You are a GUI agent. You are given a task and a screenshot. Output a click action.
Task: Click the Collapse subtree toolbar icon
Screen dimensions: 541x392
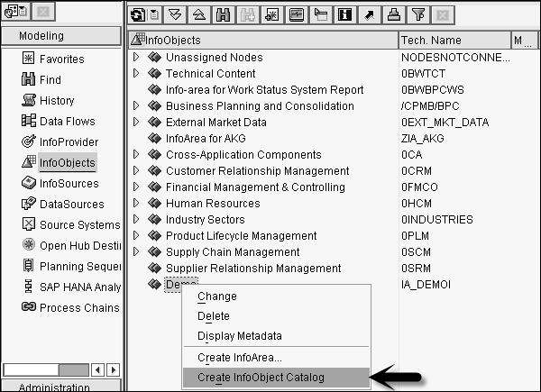(x=197, y=15)
